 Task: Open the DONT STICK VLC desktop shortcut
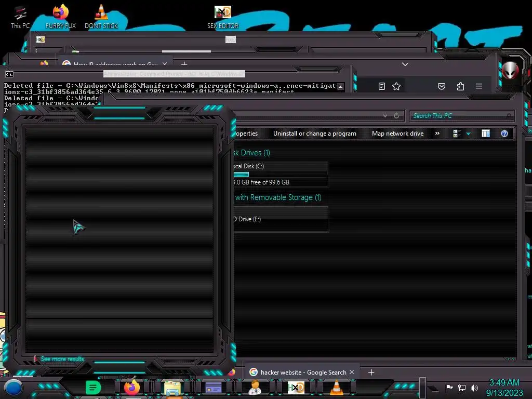click(x=101, y=17)
